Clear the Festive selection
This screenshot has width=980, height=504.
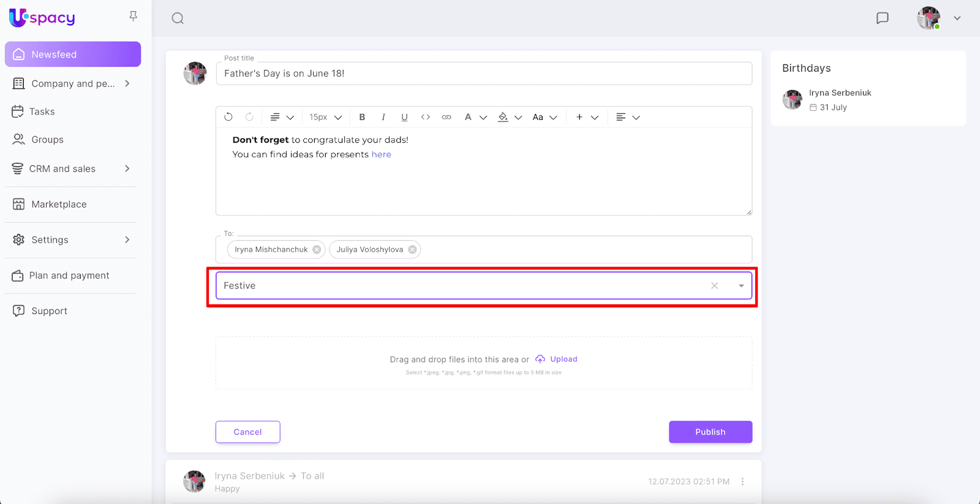[x=714, y=286]
